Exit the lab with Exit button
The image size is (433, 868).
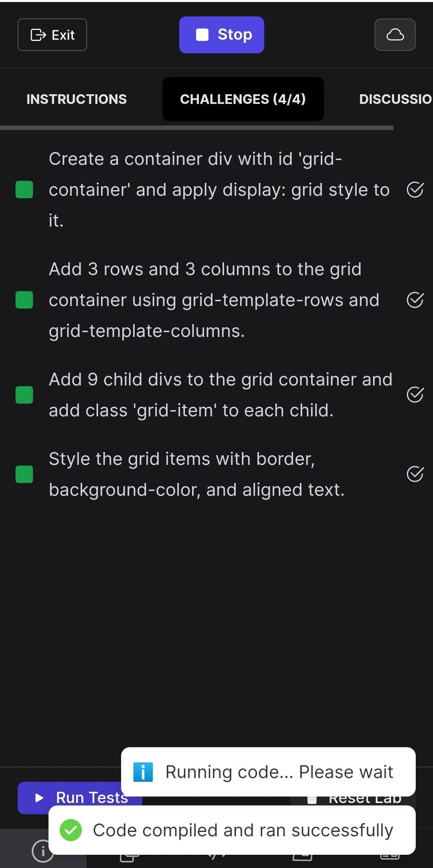tap(52, 35)
